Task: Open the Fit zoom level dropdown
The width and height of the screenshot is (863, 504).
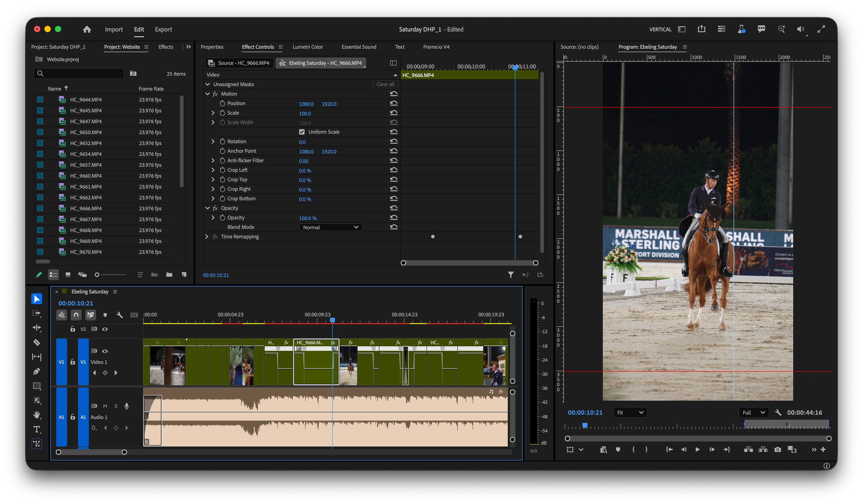Action: click(630, 413)
